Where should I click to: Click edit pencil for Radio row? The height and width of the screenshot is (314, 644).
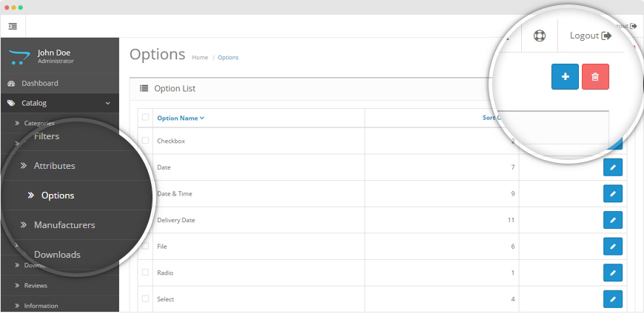tap(612, 273)
